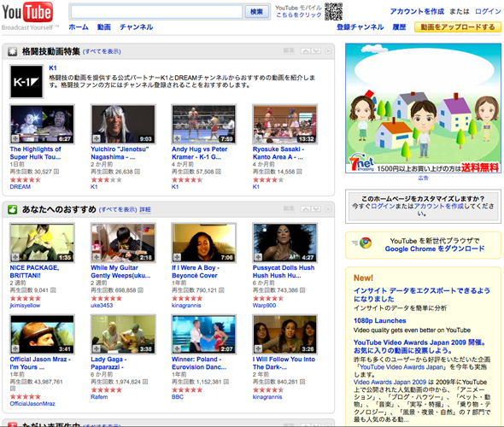Viewport: 504px width, 427px height.
Task: Click the ログイン link at top right
Action: (x=488, y=12)
